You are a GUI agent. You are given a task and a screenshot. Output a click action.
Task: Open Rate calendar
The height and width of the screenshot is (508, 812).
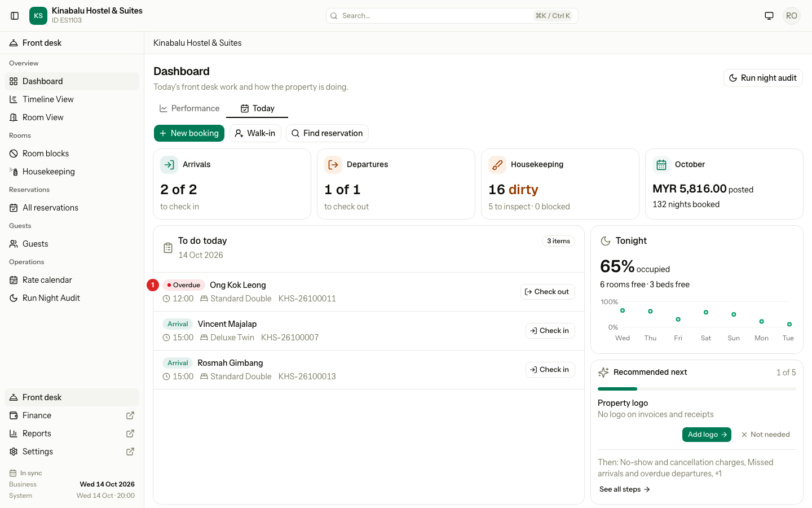point(72,280)
